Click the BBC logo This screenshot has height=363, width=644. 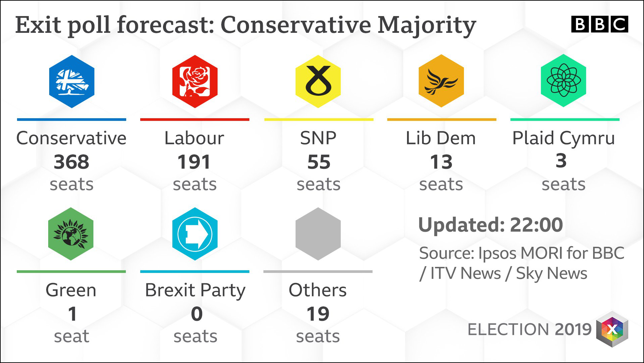(599, 24)
